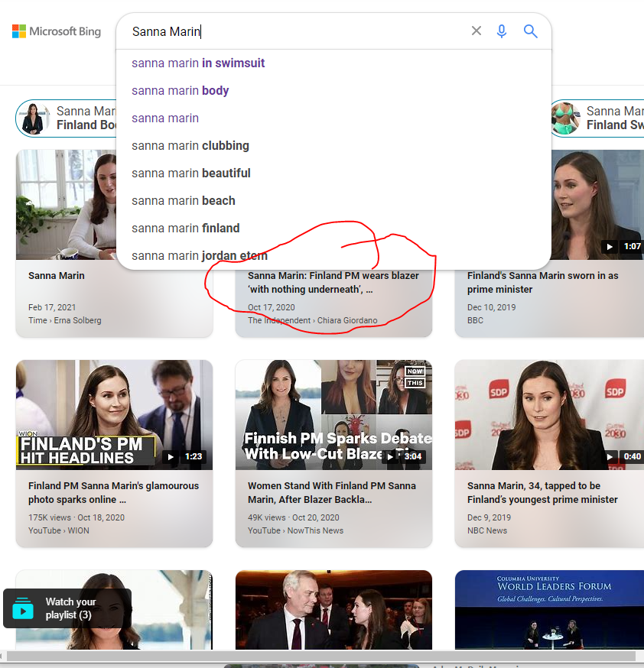Image resolution: width=644 pixels, height=668 pixels.
Task: Click the "YouTube › WION" source text
Action: (x=59, y=530)
